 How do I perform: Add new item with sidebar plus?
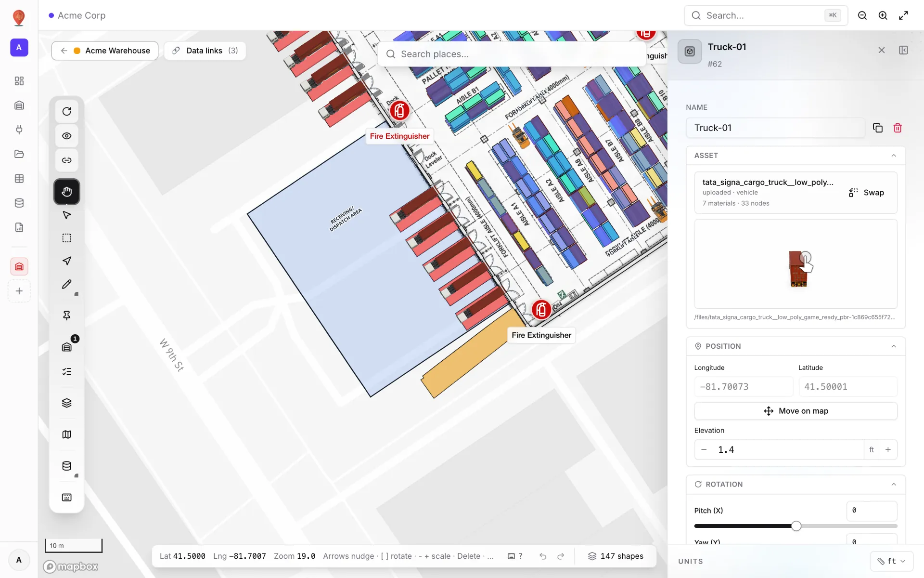coord(19,291)
